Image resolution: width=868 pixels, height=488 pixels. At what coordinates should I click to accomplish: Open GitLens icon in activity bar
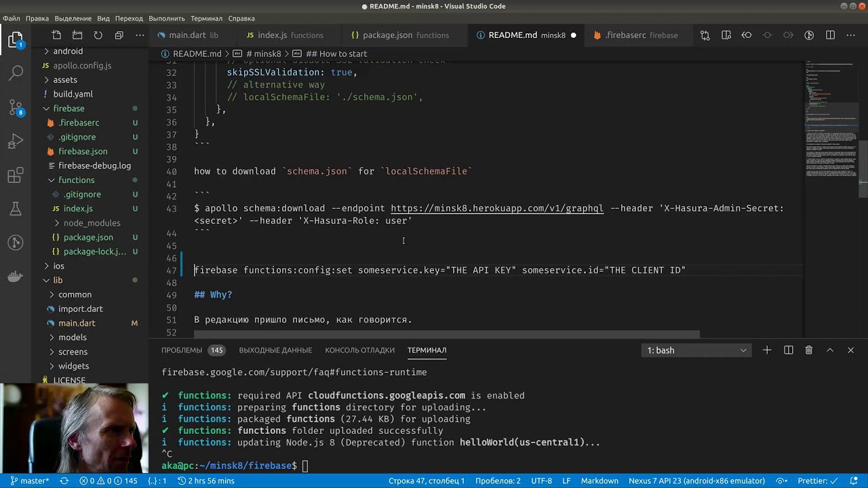pyautogui.click(x=16, y=243)
